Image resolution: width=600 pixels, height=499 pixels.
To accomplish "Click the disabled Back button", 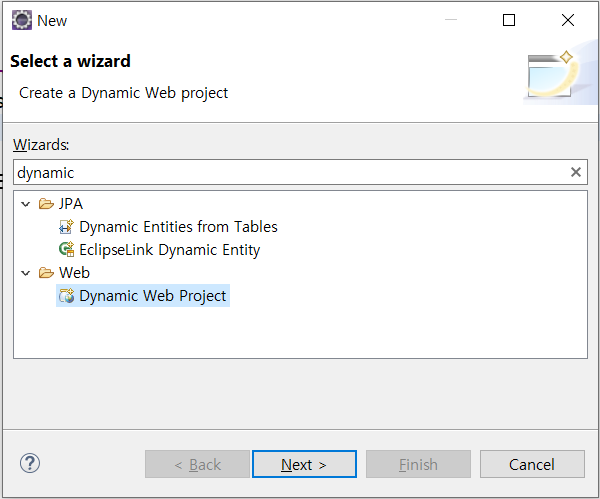I will (x=197, y=464).
